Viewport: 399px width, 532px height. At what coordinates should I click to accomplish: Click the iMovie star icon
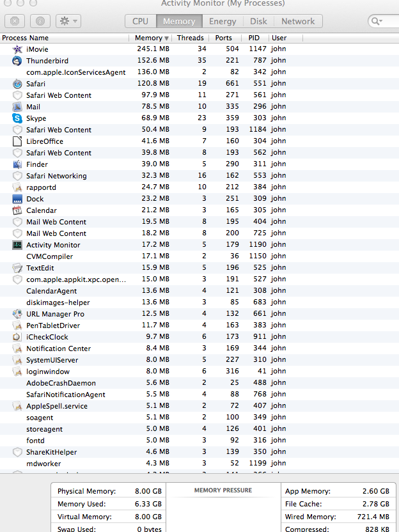pos(17,49)
